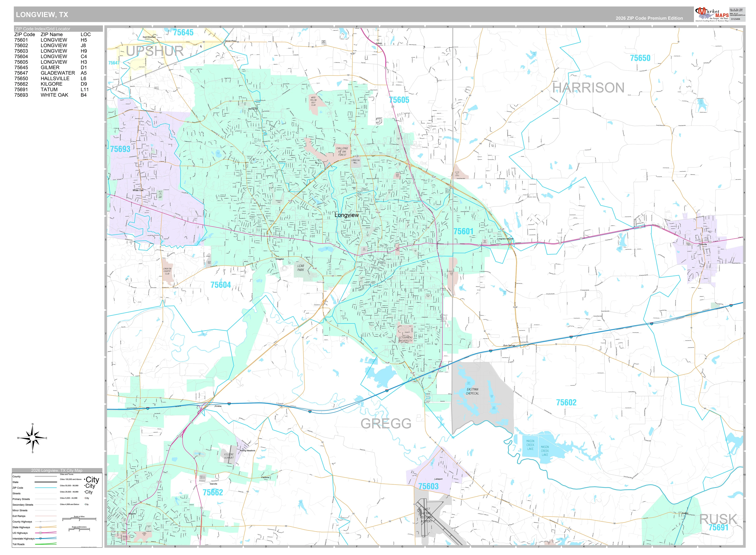Click the Challenge at Oak Forest label
756x555 pixels.
pyautogui.click(x=342, y=152)
